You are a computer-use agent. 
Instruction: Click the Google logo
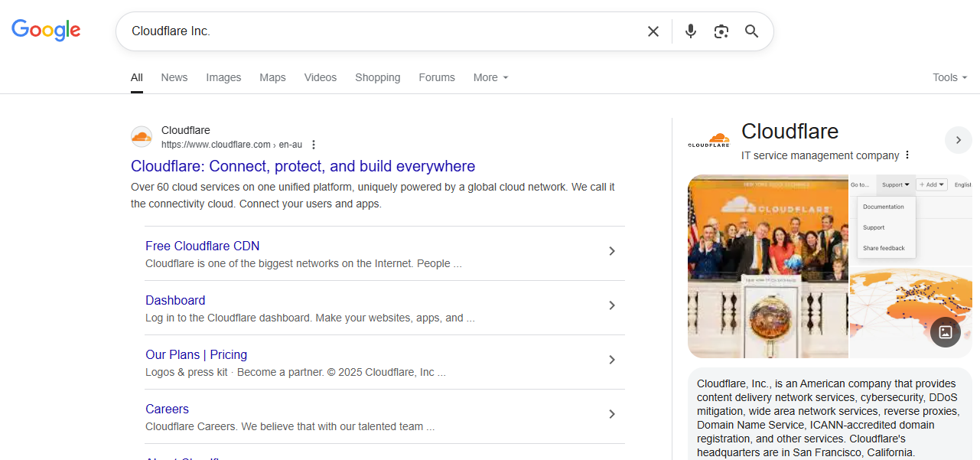[x=46, y=30]
